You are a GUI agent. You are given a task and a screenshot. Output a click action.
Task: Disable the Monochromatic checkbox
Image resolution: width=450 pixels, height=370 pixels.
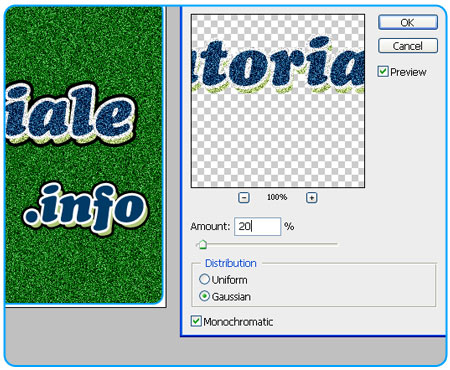pos(196,321)
